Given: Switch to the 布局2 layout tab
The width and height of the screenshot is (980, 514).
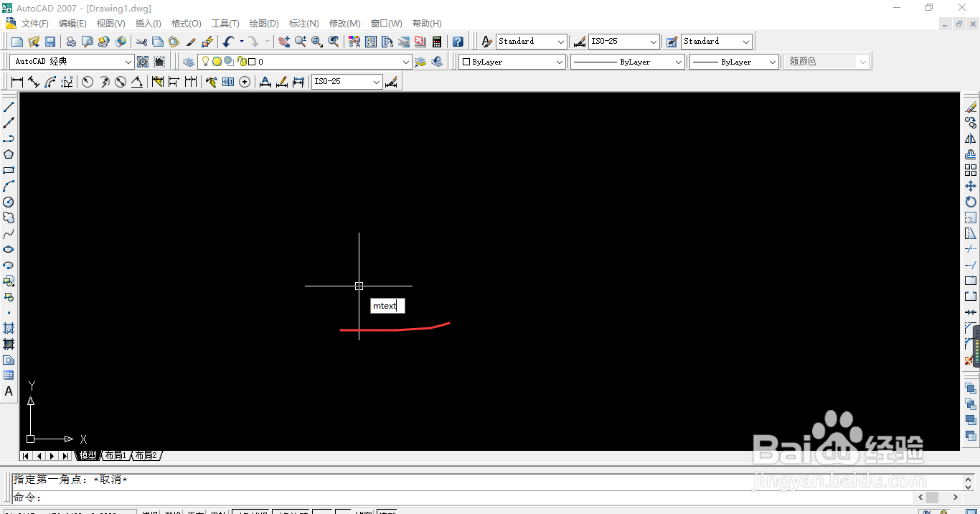Looking at the screenshot, I should click(146, 456).
